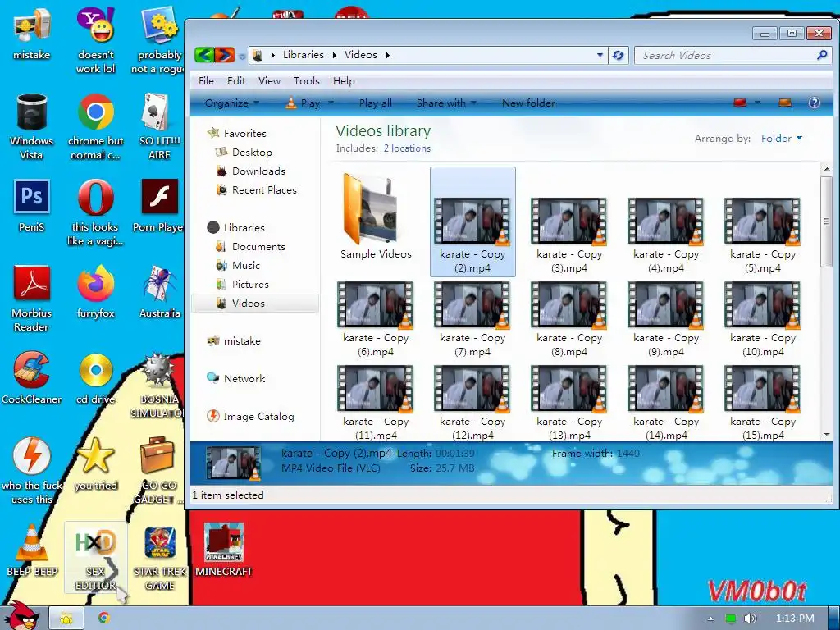Open the red Opera desktop icon
Screen dimensions: 840x630
[95, 212]
